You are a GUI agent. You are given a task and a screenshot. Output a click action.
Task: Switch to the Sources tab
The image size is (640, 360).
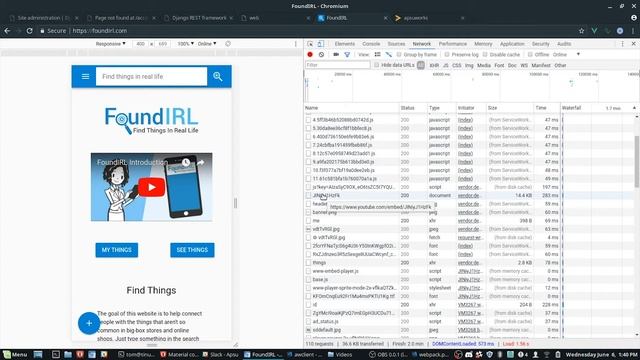396,44
